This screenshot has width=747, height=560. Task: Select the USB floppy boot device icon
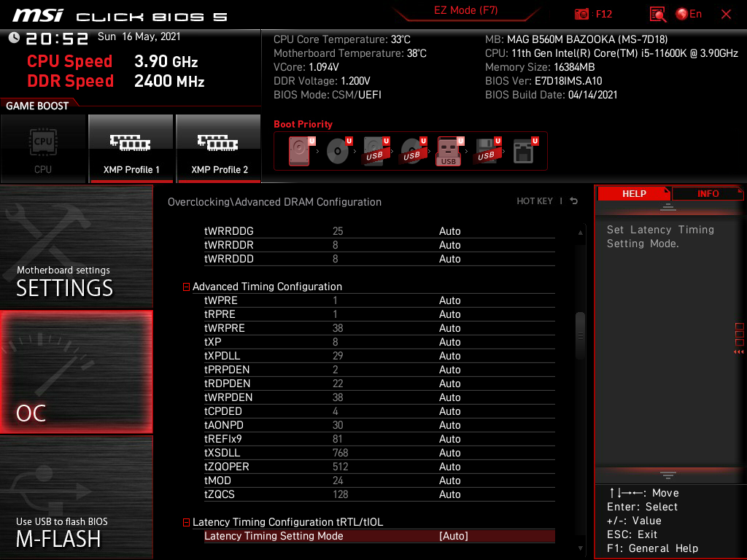tap(487, 151)
